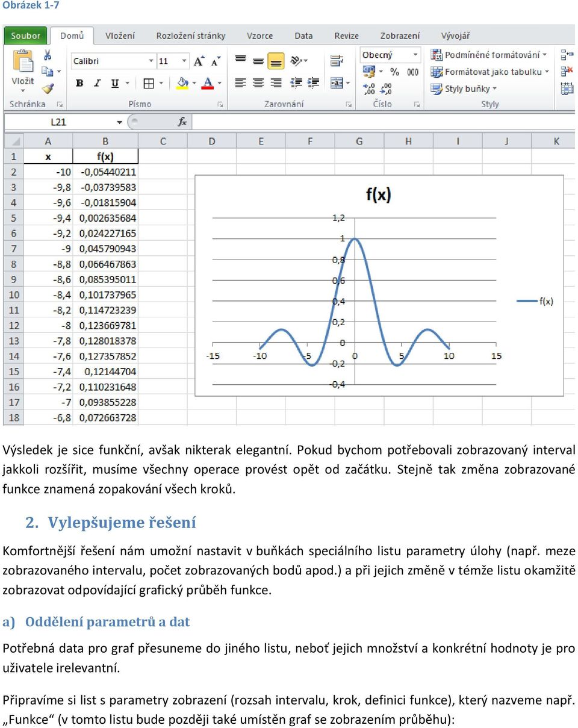Toggle center text alignment
The image size is (578, 728).
tap(258, 82)
